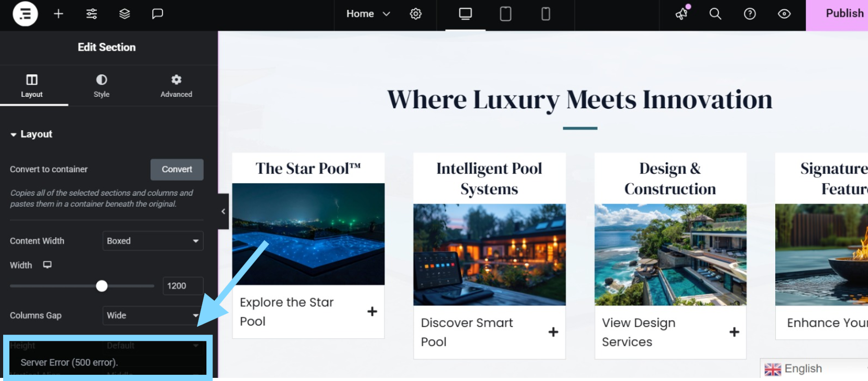Switch to mobile responsive view

point(545,14)
